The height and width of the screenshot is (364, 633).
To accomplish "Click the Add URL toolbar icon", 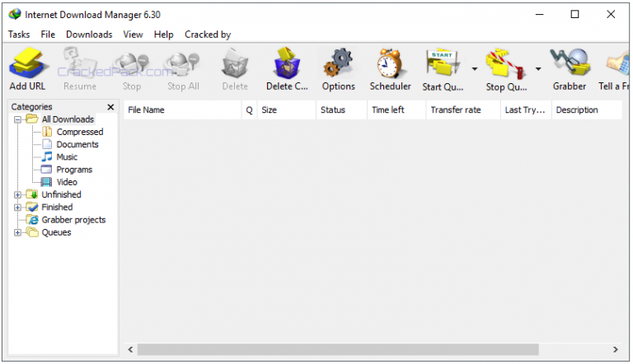I will (x=27, y=63).
